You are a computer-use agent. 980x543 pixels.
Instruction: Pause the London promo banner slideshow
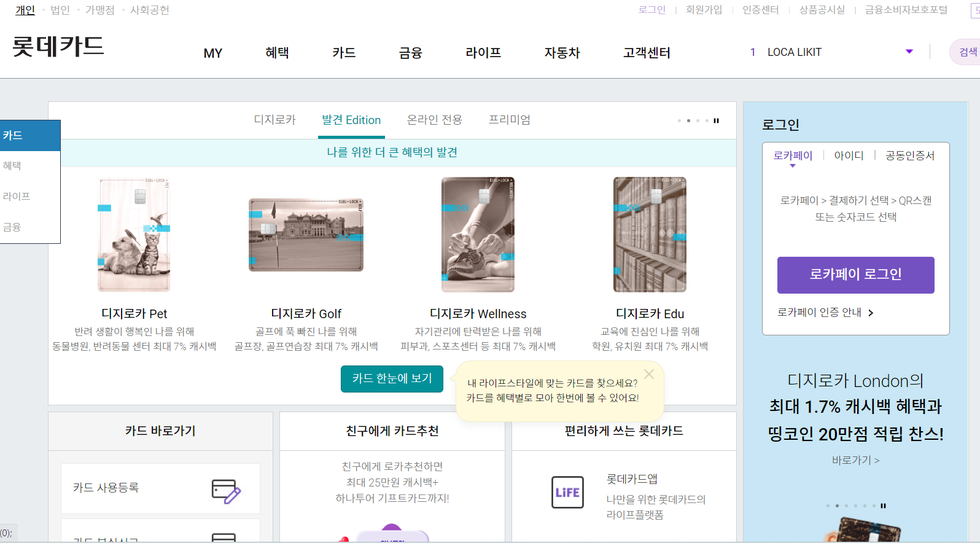tap(883, 506)
